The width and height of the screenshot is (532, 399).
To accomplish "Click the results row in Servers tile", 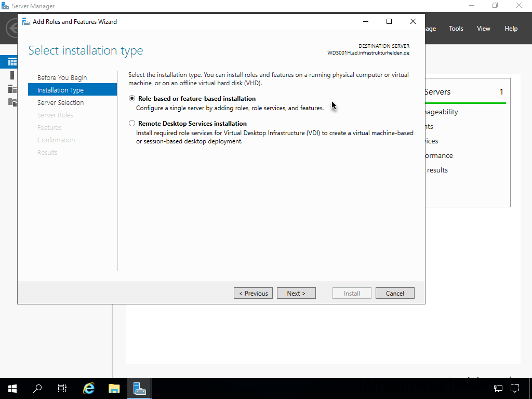I will tap(437, 170).
